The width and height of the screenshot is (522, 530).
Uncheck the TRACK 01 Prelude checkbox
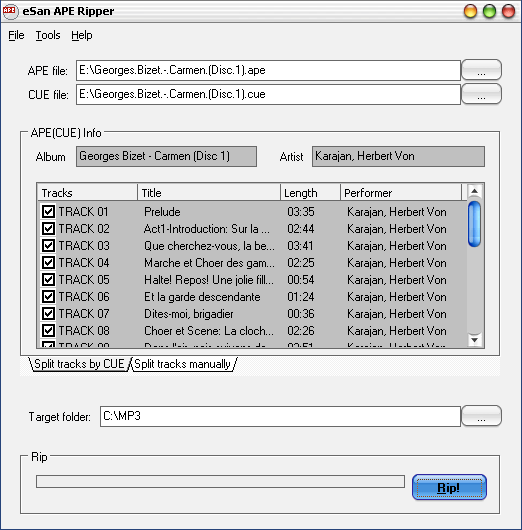48,212
